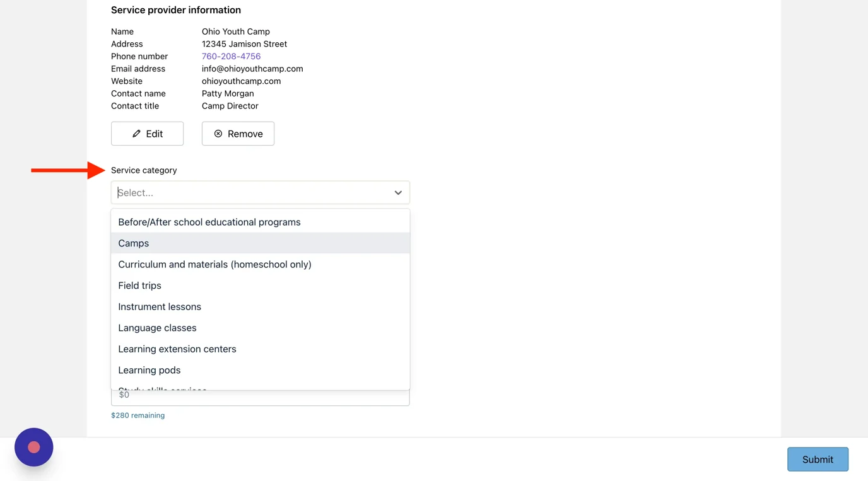Click the Edit provider button

(x=148, y=134)
